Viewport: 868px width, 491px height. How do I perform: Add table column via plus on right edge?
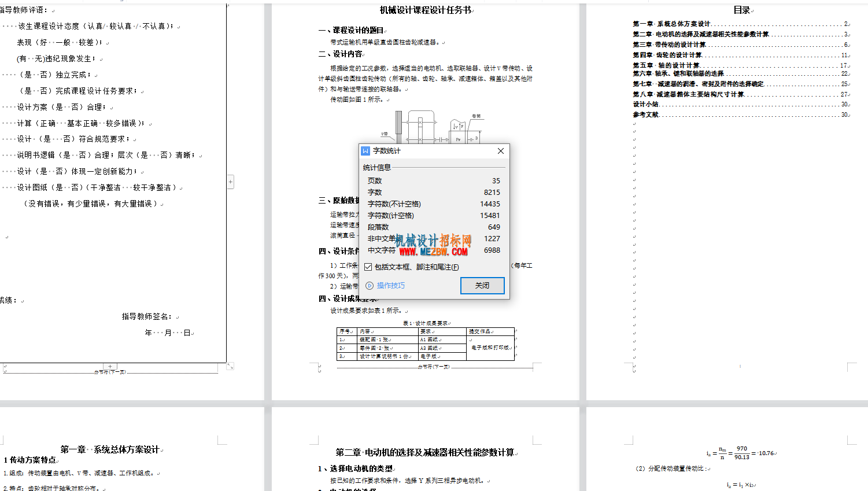pyautogui.click(x=230, y=182)
